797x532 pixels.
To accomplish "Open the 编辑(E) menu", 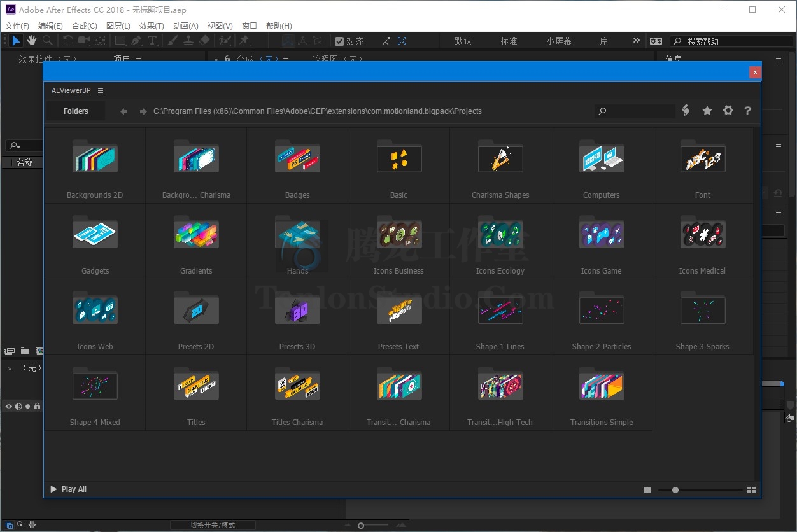I will coord(50,25).
